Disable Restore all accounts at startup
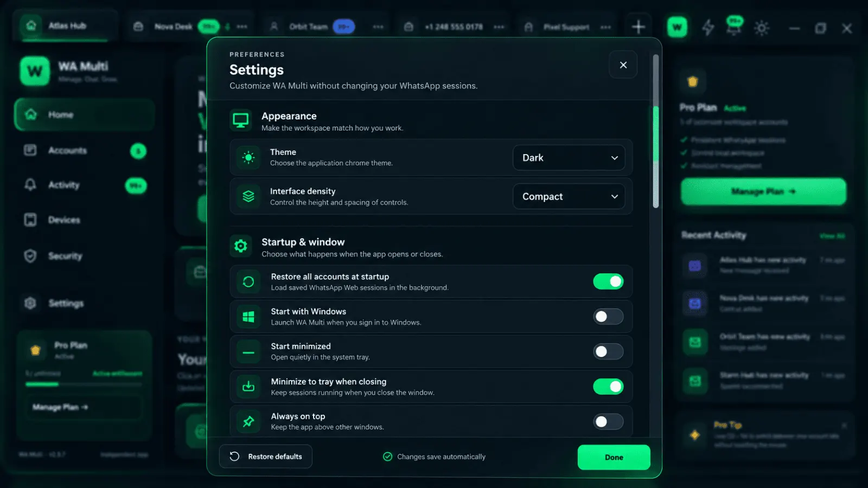The height and width of the screenshot is (488, 868). point(608,281)
